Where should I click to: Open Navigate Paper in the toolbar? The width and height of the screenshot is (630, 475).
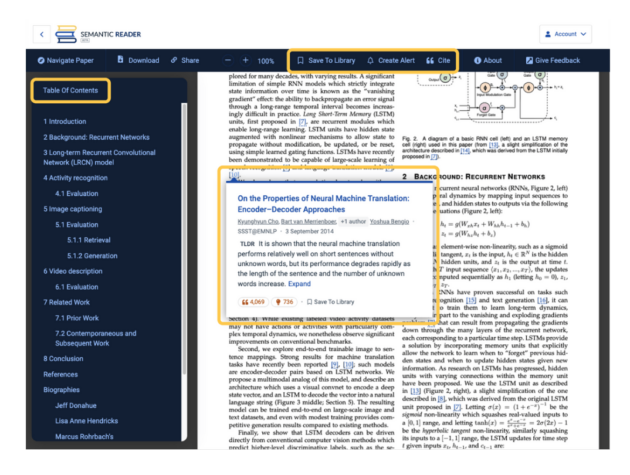coord(65,60)
